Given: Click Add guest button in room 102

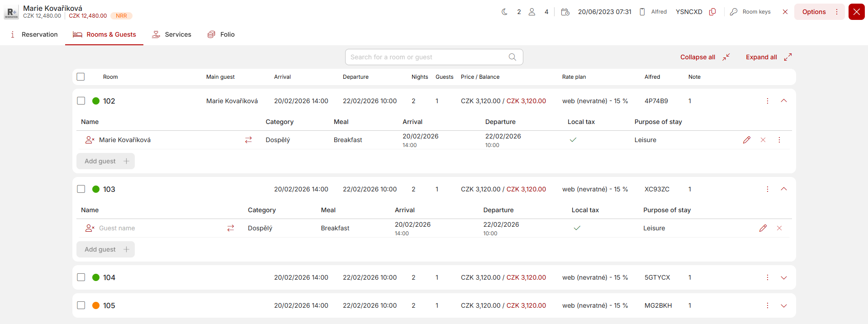Looking at the screenshot, I should point(106,161).
